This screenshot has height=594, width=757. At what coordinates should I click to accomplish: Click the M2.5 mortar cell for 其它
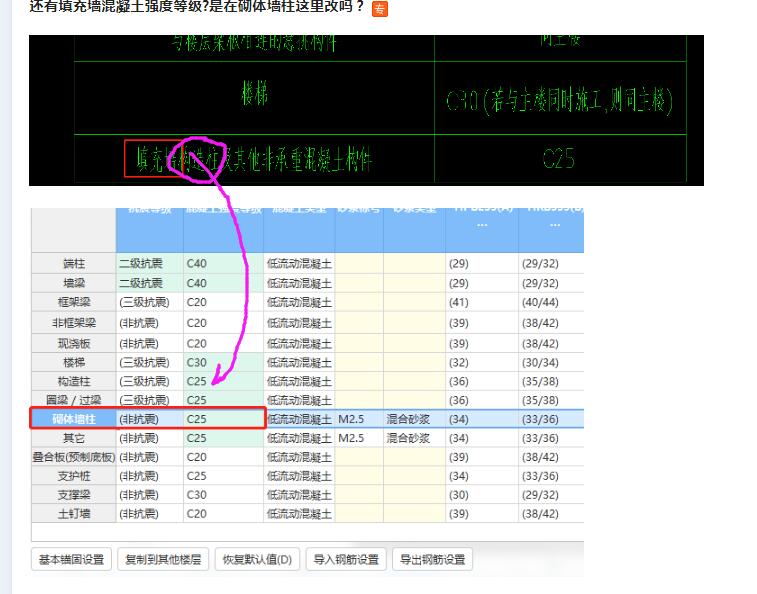[x=359, y=438]
